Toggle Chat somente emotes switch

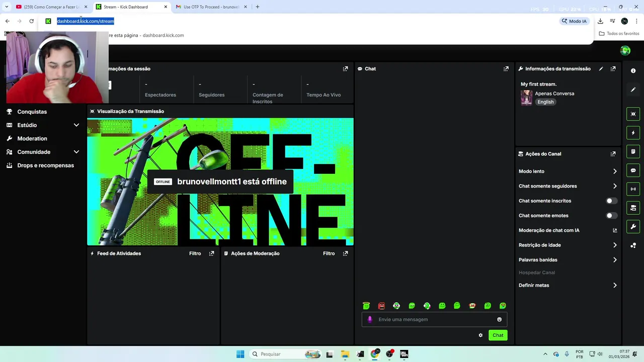click(611, 216)
